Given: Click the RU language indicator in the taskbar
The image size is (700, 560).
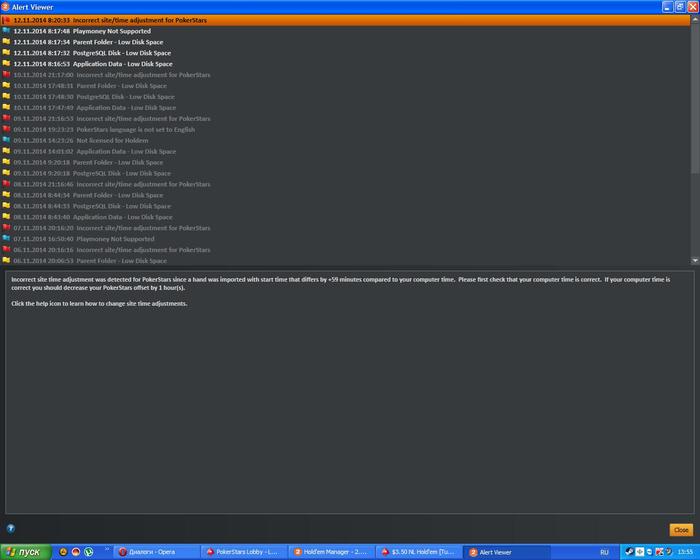Looking at the screenshot, I should coord(604,552).
